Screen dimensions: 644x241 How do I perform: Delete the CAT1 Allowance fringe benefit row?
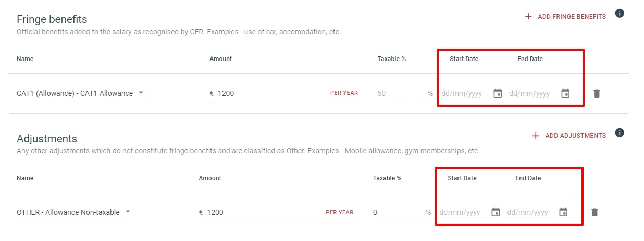coord(597,93)
